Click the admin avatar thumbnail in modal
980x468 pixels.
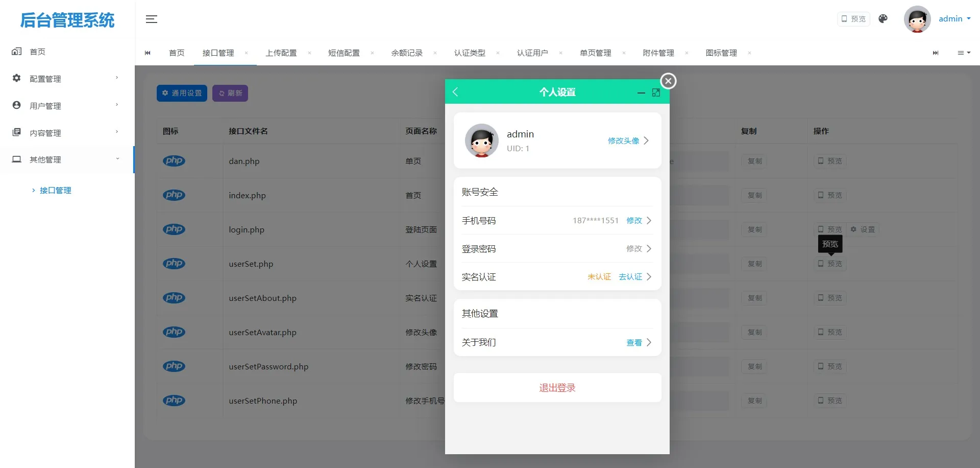(x=481, y=141)
